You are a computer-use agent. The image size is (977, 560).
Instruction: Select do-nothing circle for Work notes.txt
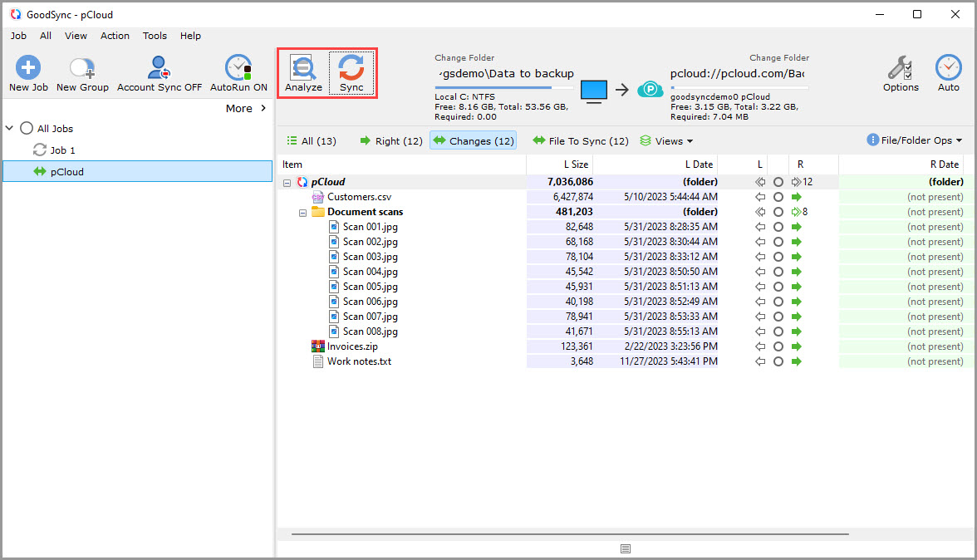click(778, 361)
